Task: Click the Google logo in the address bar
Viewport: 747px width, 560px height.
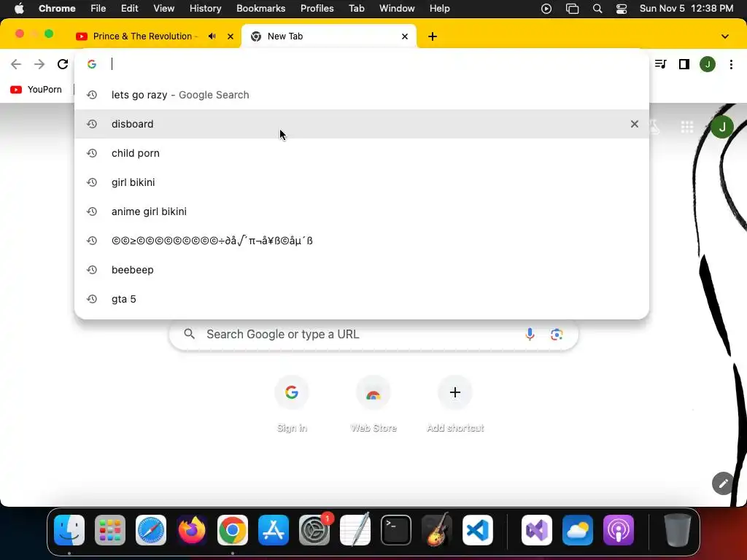Action: [x=92, y=64]
